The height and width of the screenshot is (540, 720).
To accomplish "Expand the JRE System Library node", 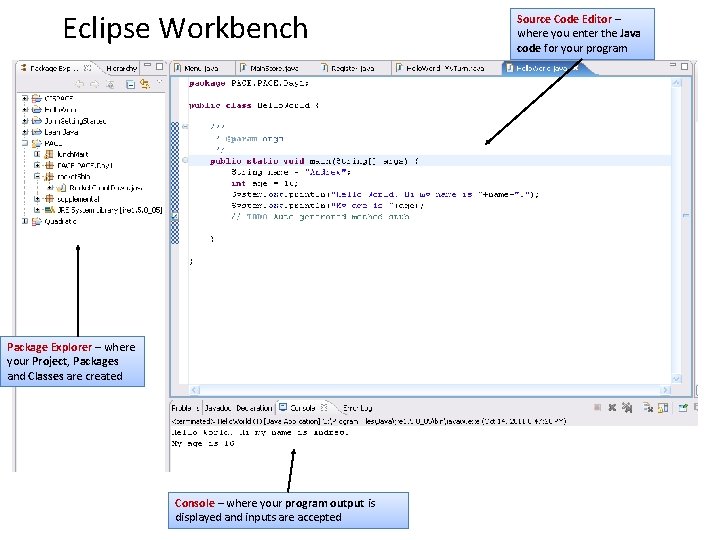I will click(37, 210).
